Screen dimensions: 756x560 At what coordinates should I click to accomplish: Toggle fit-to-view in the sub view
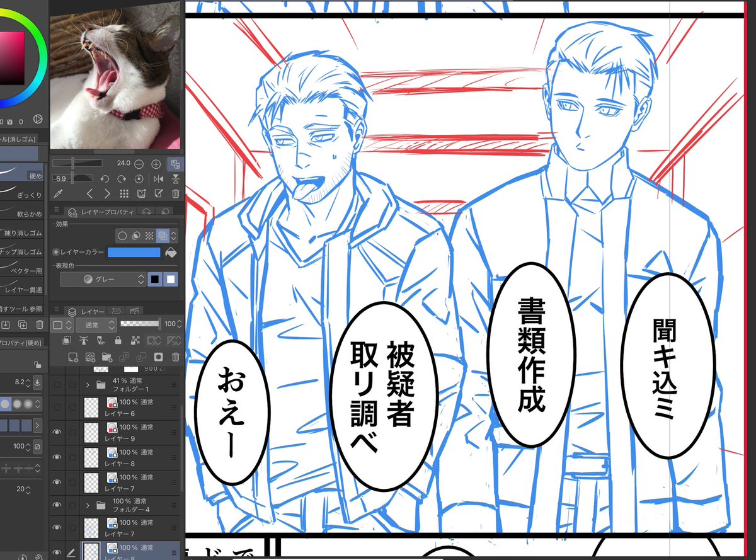click(x=175, y=164)
